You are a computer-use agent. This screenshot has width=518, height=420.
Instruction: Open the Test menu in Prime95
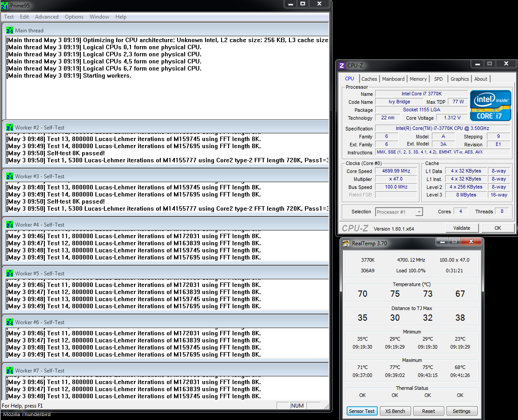point(9,17)
